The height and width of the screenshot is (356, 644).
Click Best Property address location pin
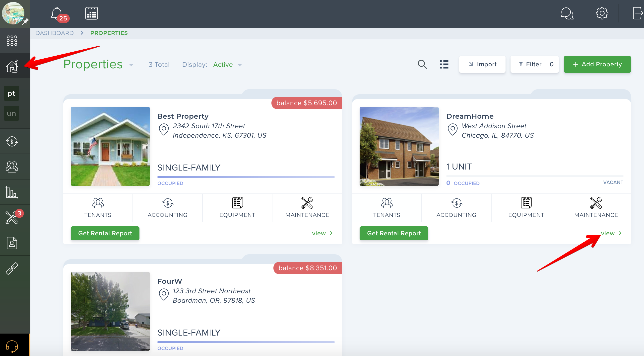(x=164, y=130)
